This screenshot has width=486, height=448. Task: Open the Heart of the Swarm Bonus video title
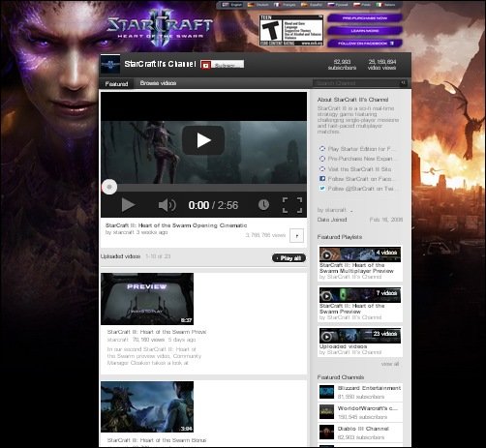click(157, 440)
